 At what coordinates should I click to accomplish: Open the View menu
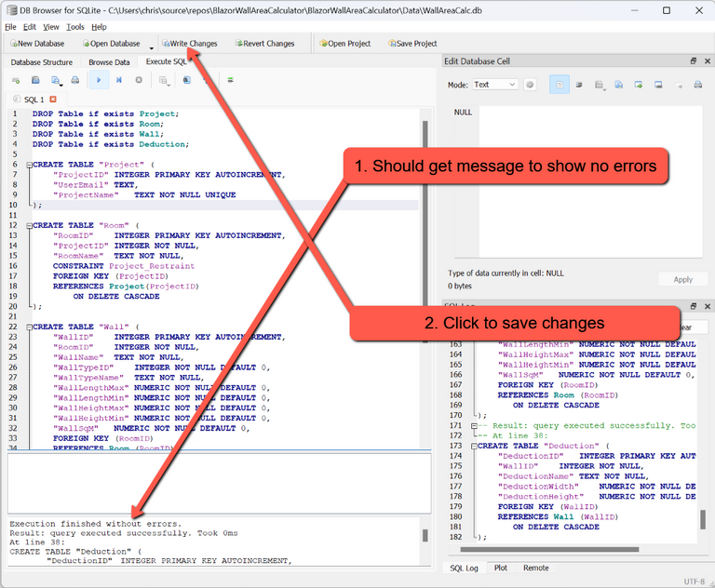click(51, 27)
